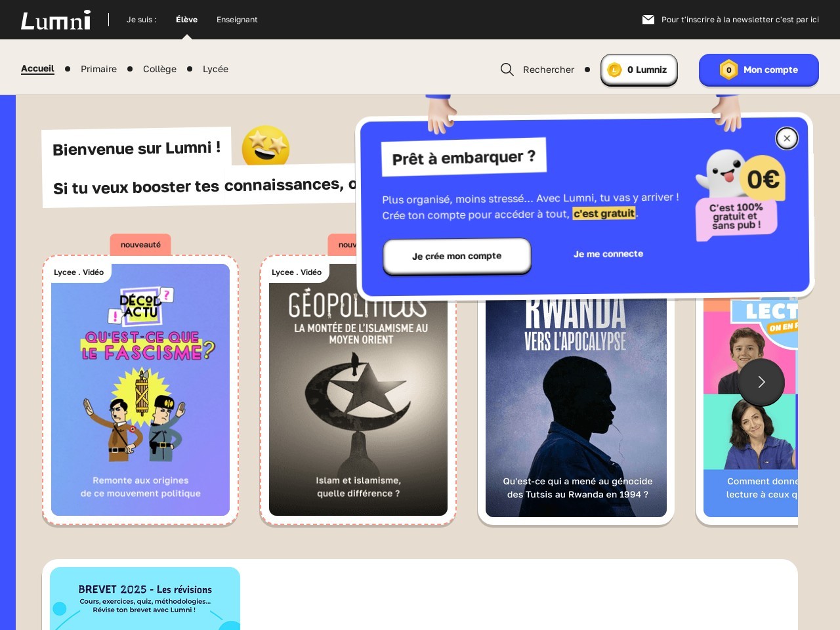Click the Lumniz coin icon

(x=614, y=70)
